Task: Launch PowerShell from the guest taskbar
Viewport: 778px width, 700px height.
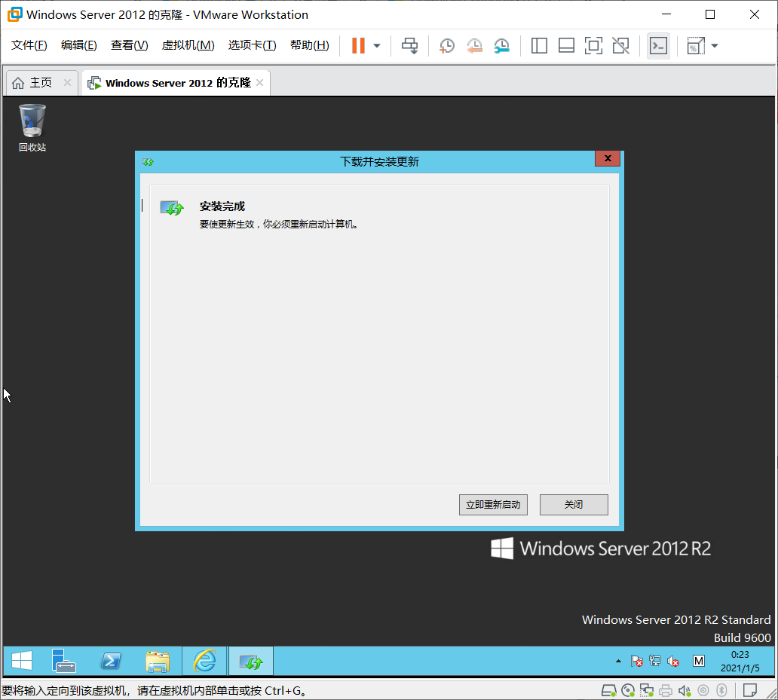Action: (x=111, y=661)
